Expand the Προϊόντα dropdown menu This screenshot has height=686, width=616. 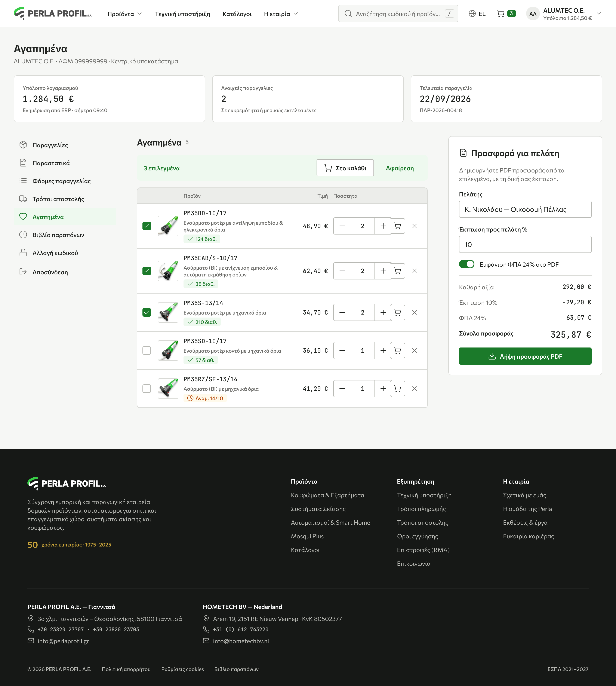pos(124,14)
